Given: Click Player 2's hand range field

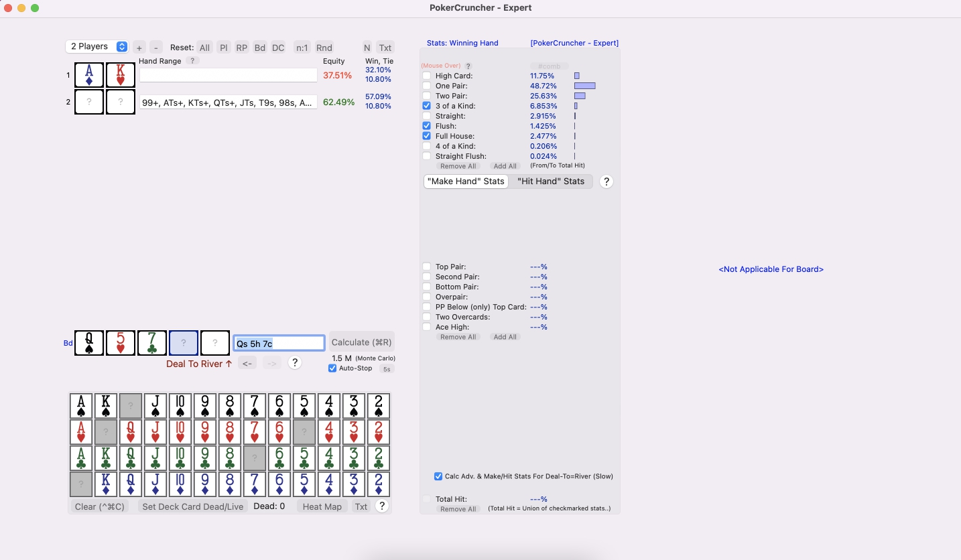Looking at the screenshot, I should point(228,102).
